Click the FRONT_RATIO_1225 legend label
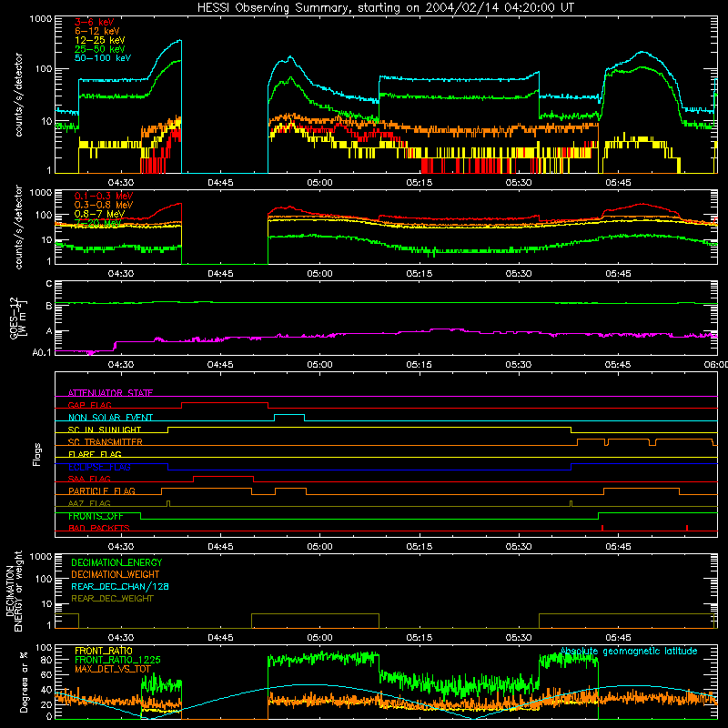This screenshot has width=728, height=728. (117, 660)
